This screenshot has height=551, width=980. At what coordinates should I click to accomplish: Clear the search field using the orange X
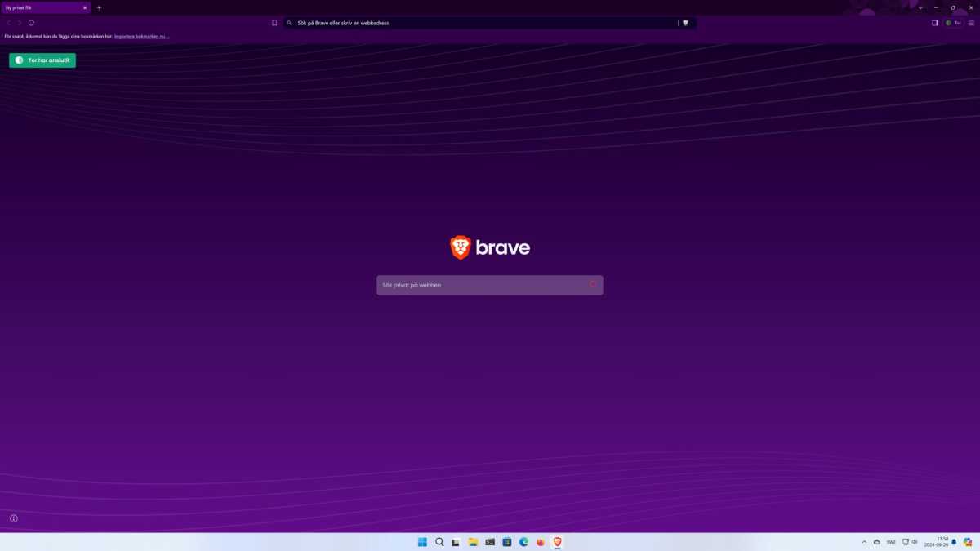pos(593,284)
